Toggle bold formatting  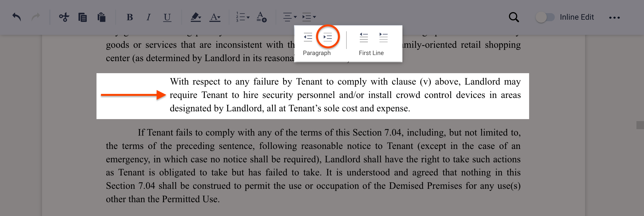tap(130, 17)
